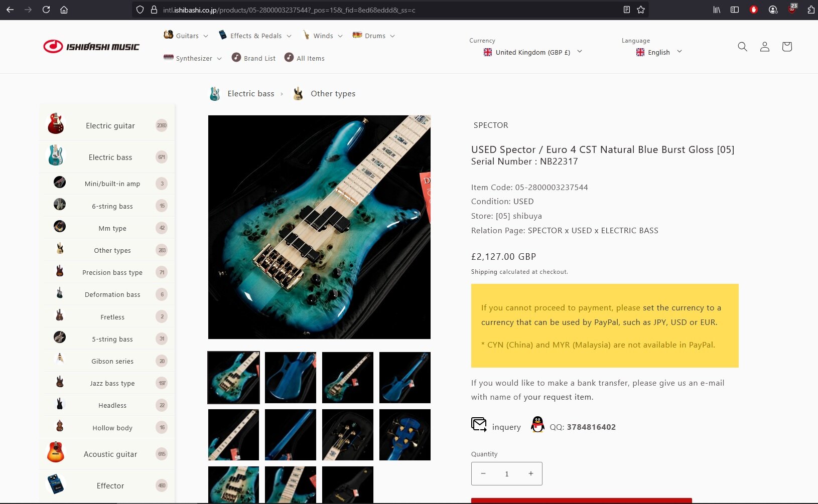Image resolution: width=818 pixels, height=504 pixels.
Task: Toggle reader view icon in address bar
Action: (626, 10)
